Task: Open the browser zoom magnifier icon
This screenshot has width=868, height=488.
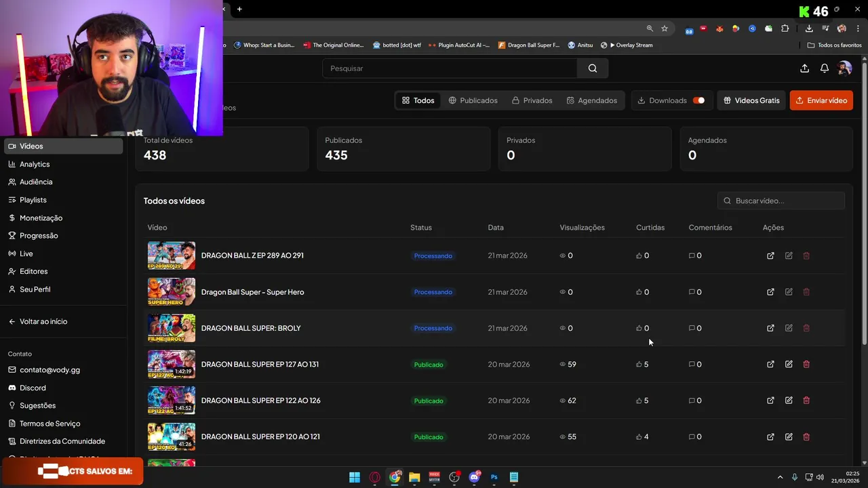Action: [650, 28]
